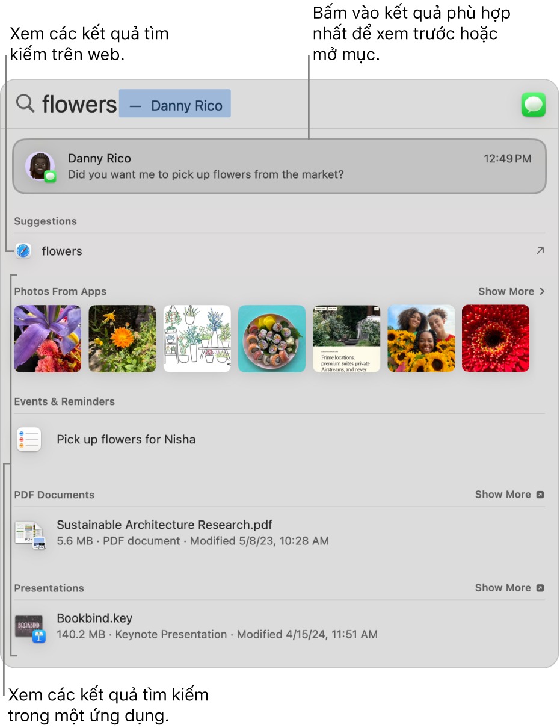Open Danny Rico's message about flowers
This screenshot has width=560, height=728.
tap(279, 167)
